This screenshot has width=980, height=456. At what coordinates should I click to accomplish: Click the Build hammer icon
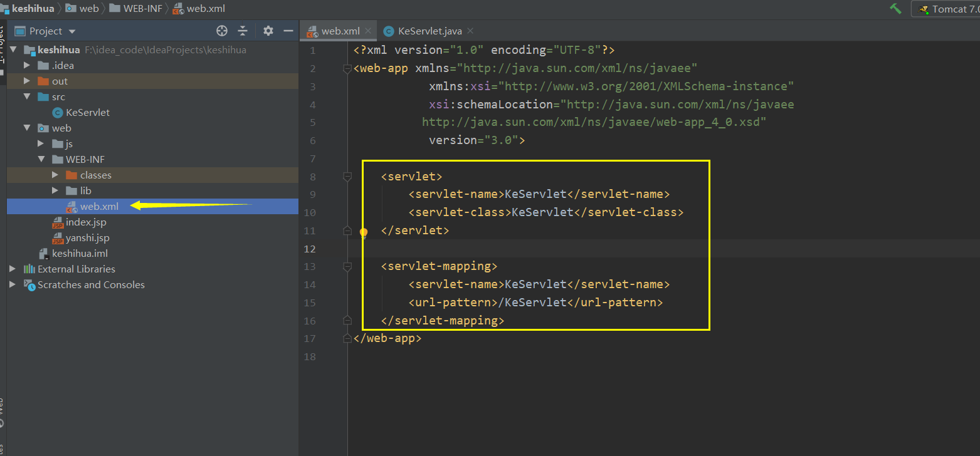pos(895,9)
